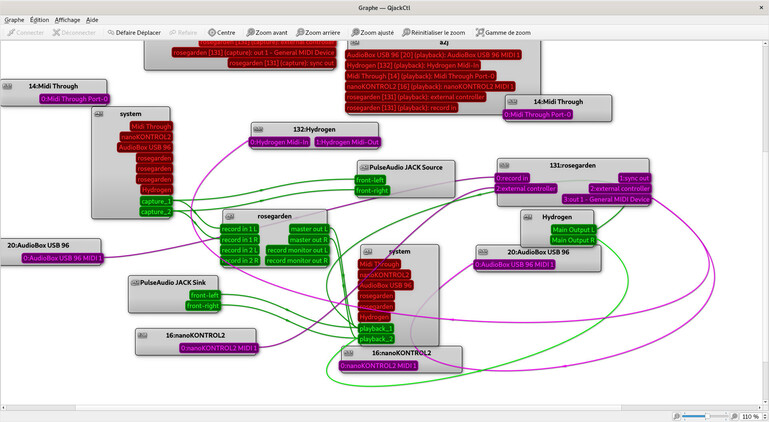Viewport: 769px width, 422px height.
Task: Click the Refaire redo button
Action: coord(183,32)
